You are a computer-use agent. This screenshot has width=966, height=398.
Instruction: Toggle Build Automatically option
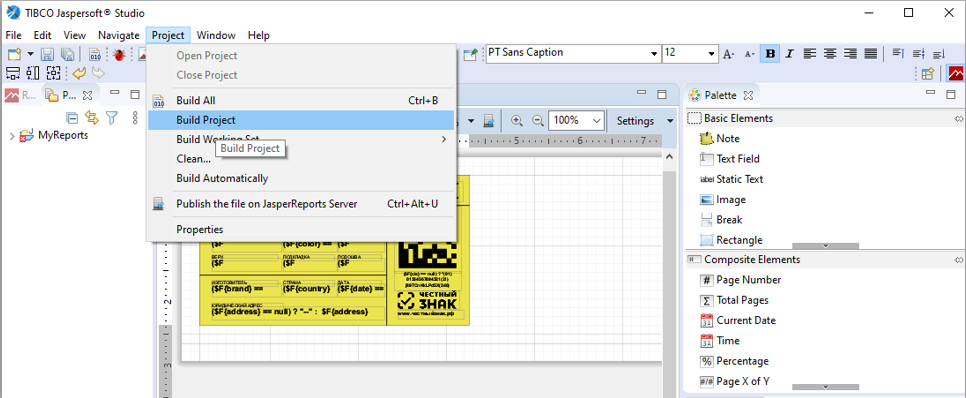[x=301, y=179]
